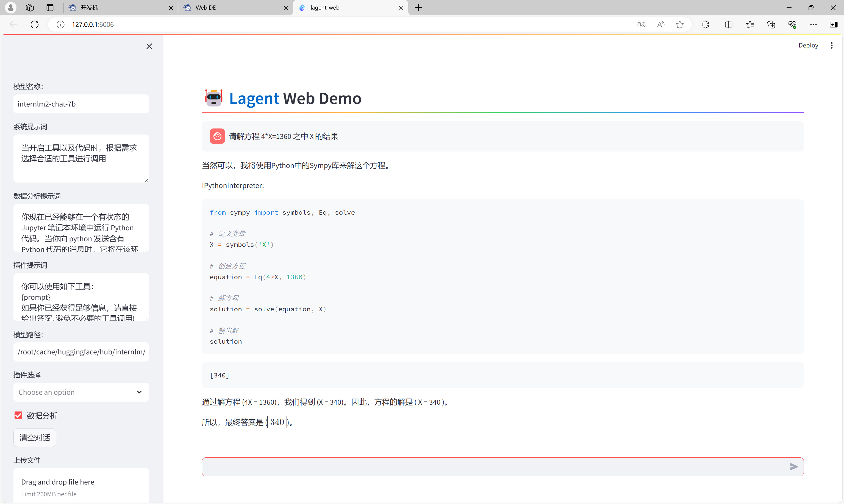
Task: Click the 插件选择 dropdown chevron arrow
Action: point(139,392)
